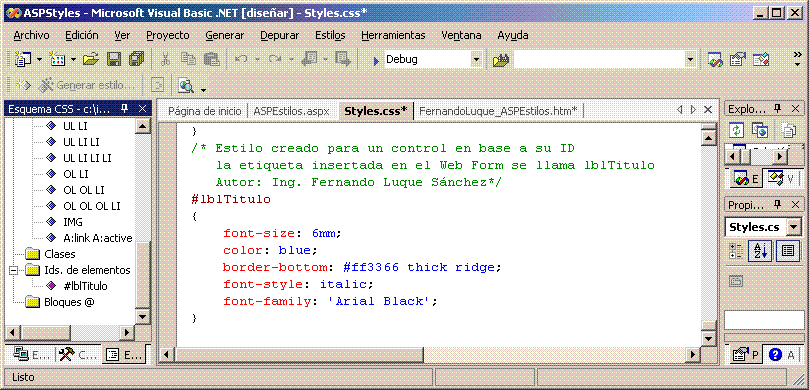The width and height of the screenshot is (809, 390).
Task: Open the New Project icon's dropdown arrow
Action: 39,60
